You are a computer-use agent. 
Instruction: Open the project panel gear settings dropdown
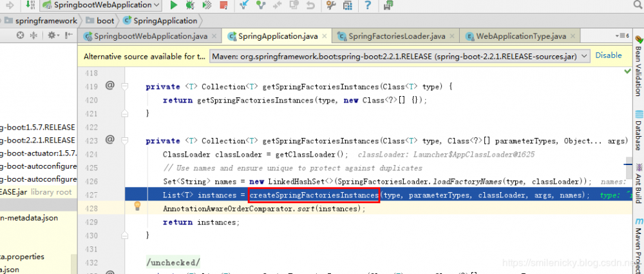tap(53, 35)
